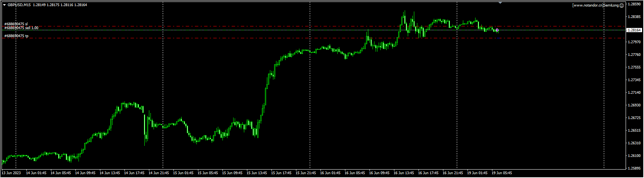The image size is (644, 178).
Task: Click the 1.27140 price scale value
Action: click(x=634, y=93)
